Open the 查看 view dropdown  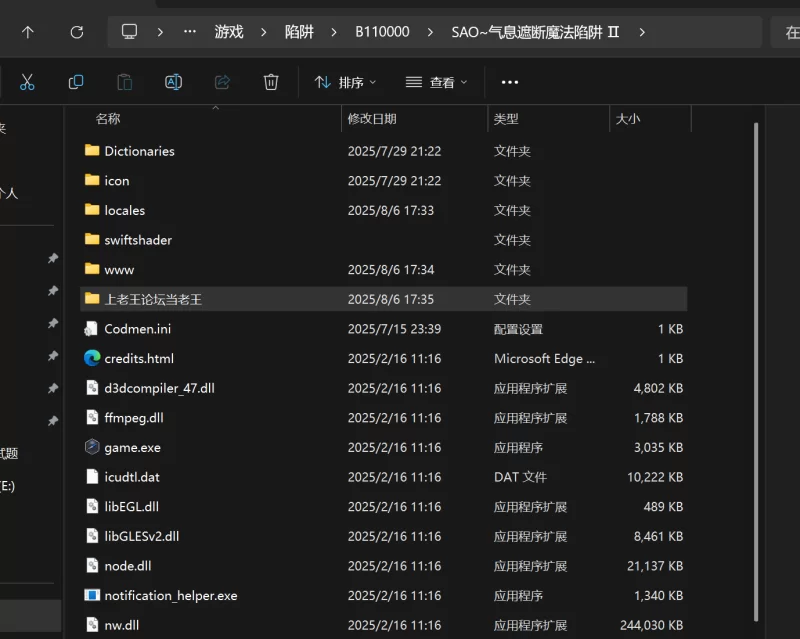click(436, 82)
